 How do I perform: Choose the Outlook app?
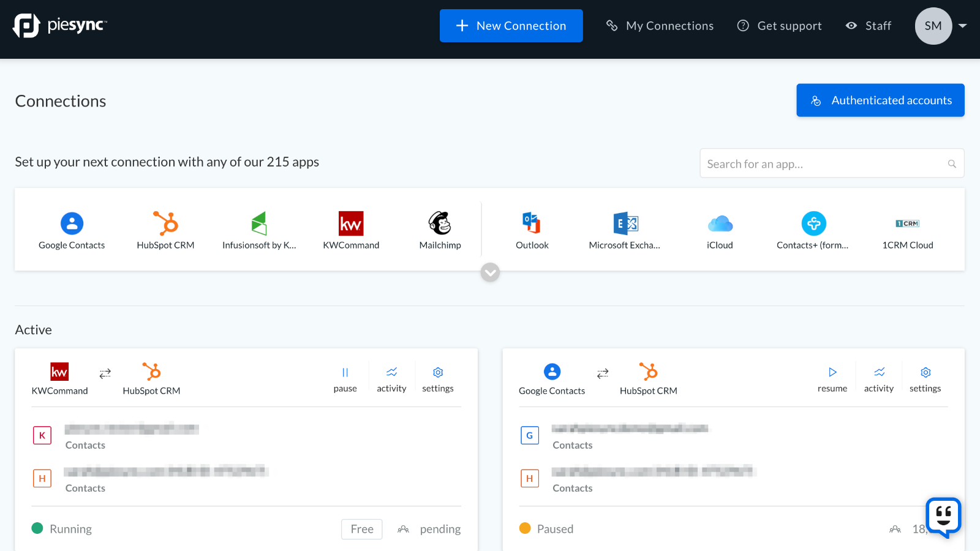pyautogui.click(x=532, y=231)
